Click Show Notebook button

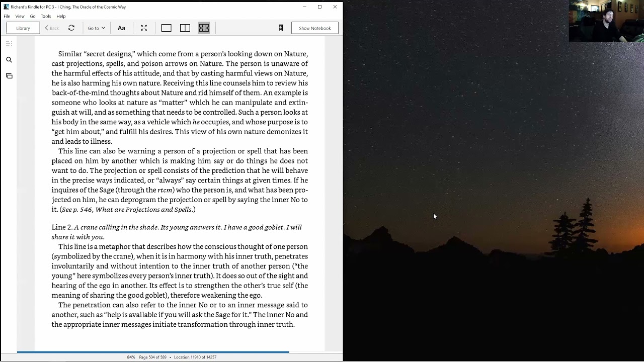[315, 28]
